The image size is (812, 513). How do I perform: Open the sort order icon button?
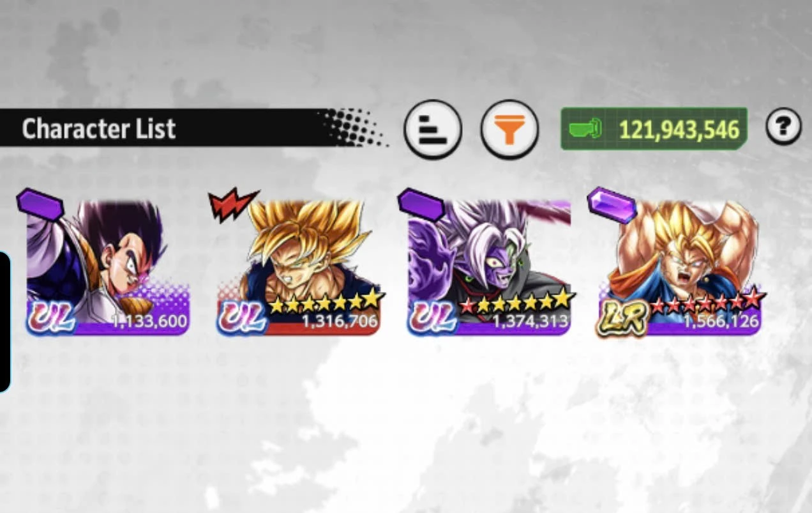tap(433, 129)
